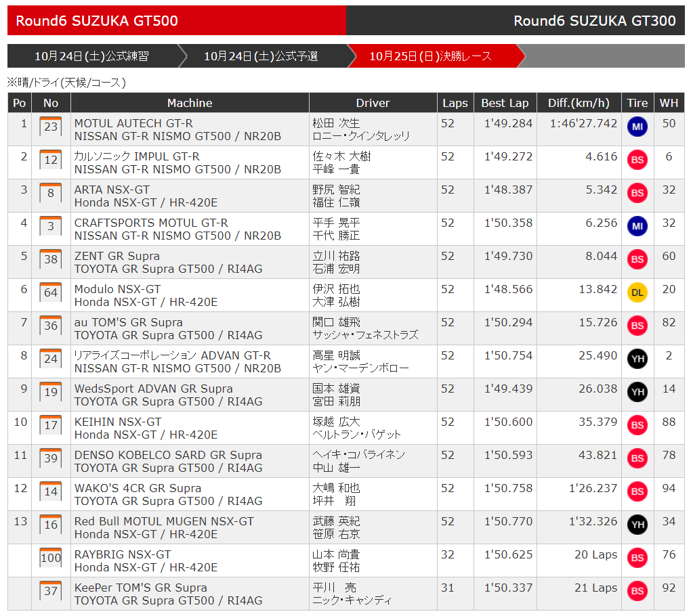The width and height of the screenshot is (691, 616).
Task: Select ARTA NSX-GT machine name
Action: pyautogui.click(x=112, y=190)
